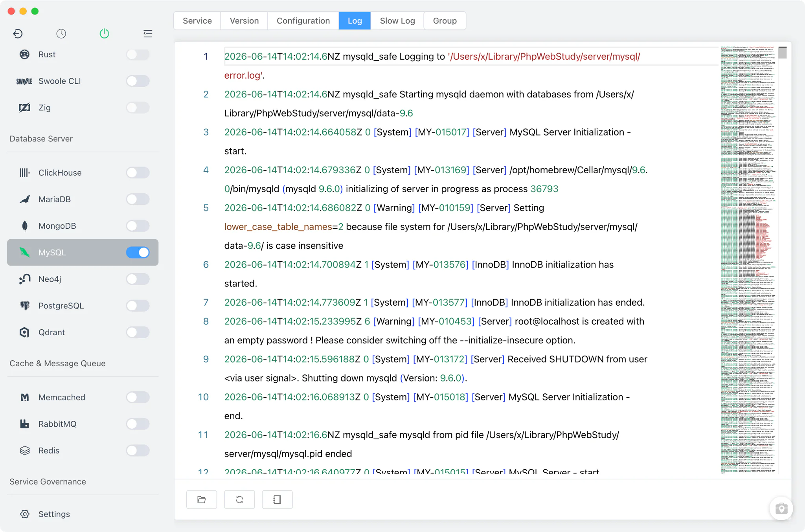Viewport: 805px width, 532px height.
Task: Click process number 36793 in log
Action: pyautogui.click(x=544, y=189)
